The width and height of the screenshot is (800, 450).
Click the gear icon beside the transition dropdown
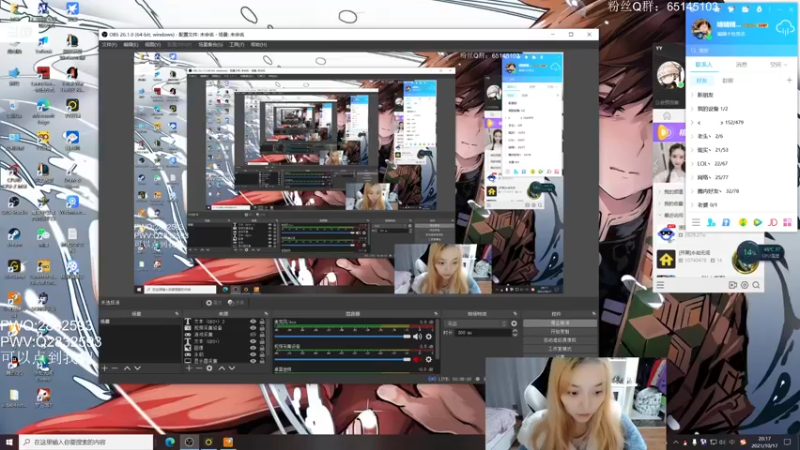click(514, 323)
